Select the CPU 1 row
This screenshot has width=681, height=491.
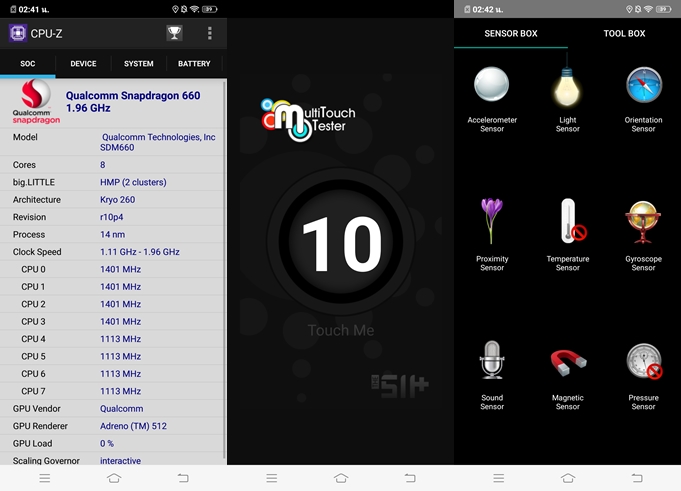pos(112,287)
